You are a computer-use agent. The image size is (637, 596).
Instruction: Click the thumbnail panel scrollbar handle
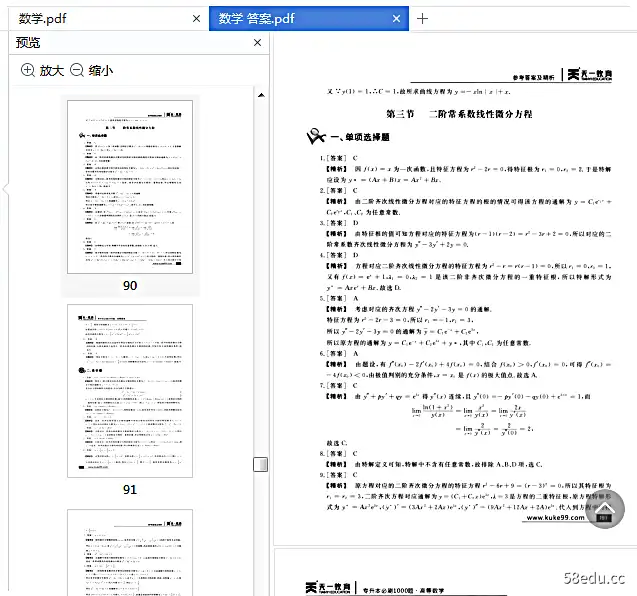(x=260, y=464)
